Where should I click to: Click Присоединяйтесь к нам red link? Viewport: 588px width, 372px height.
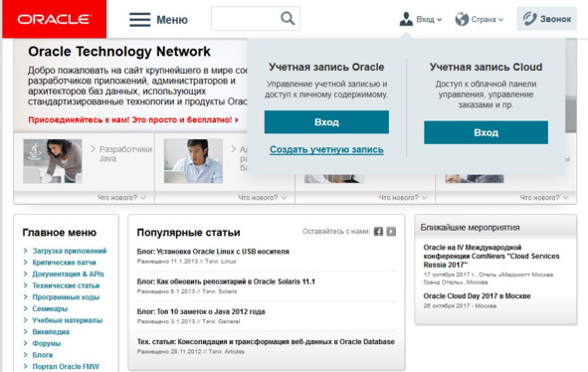coord(133,120)
